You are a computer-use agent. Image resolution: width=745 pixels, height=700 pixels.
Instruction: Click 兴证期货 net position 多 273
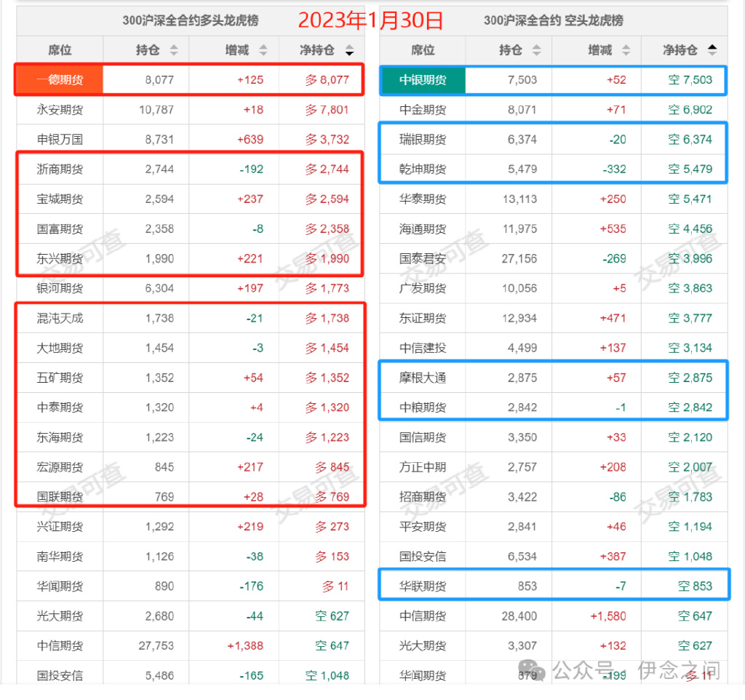[x=332, y=527]
